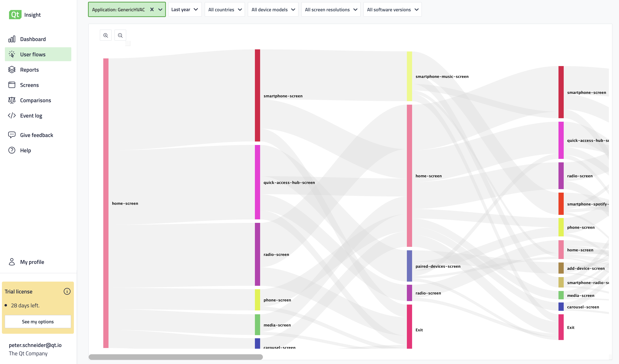Clear the GenericHVAC application filter
The width and height of the screenshot is (619, 364).
pyautogui.click(x=152, y=10)
